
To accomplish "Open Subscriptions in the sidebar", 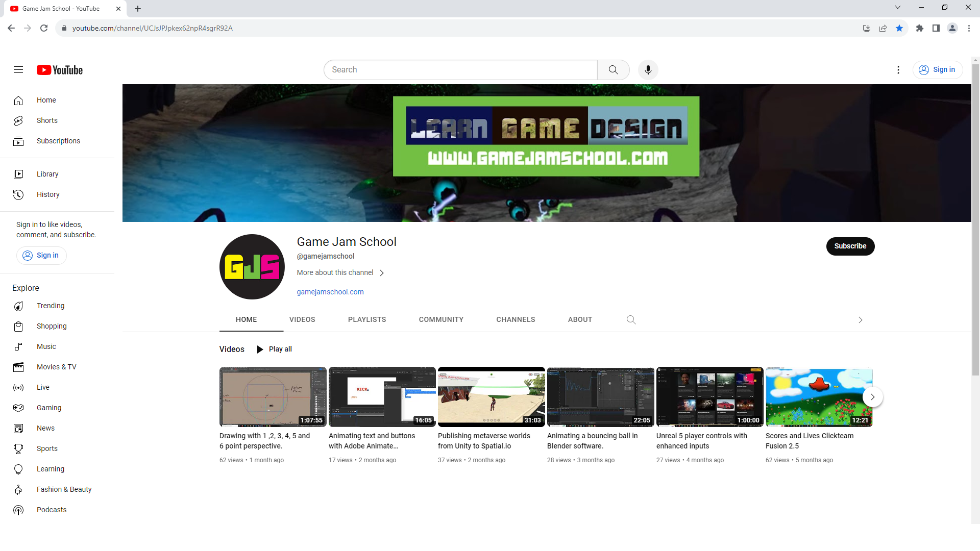I will 57,141.
